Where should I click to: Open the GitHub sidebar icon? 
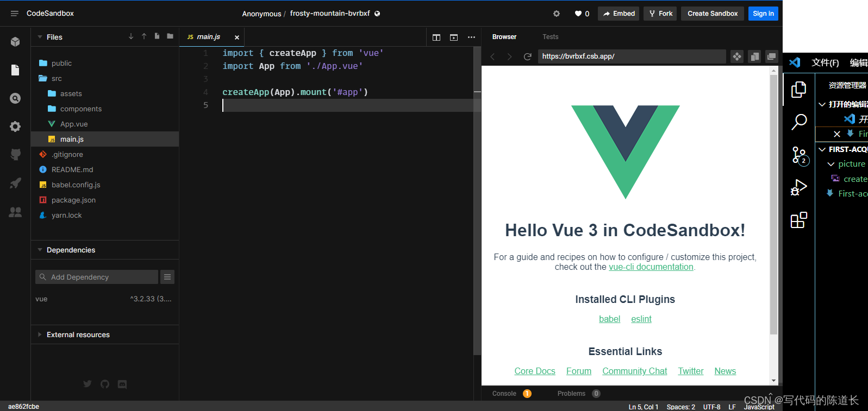(x=15, y=155)
